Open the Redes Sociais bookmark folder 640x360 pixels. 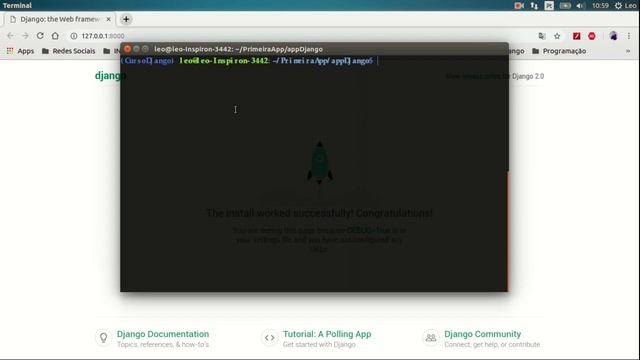69,51
